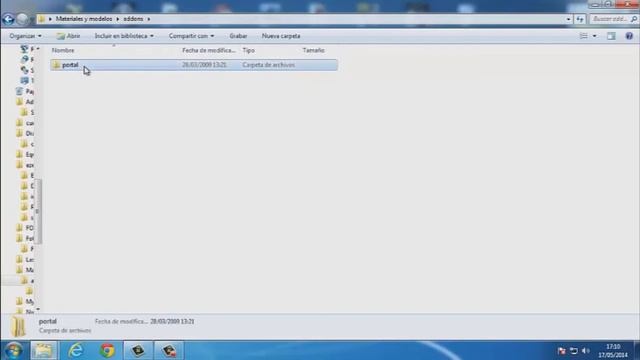Select the 'Eq' folder in navigation tree

coord(25,154)
